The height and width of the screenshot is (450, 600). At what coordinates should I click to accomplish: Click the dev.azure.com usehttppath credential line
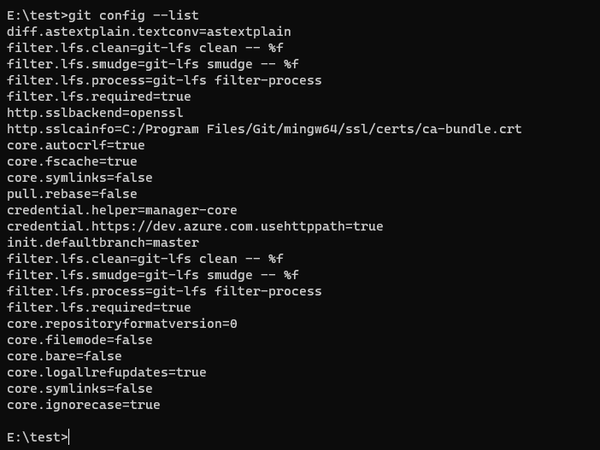194,226
